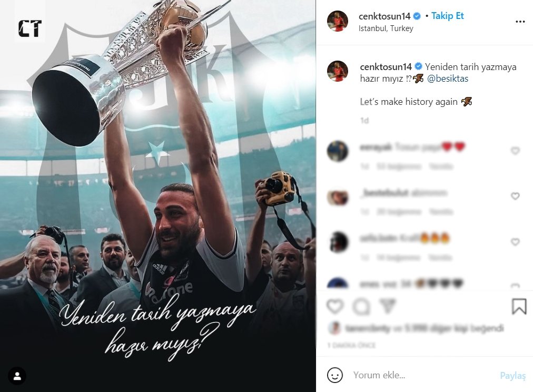533x392 pixels.
Task: Open cenktosun14 profile from header username
Action: tap(384, 16)
